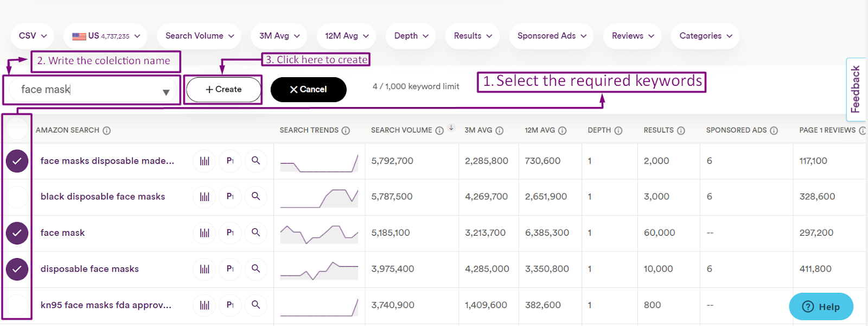Open the Categories filter menu
The height and width of the screenshot is (326, 868).
[x=705, y=36]
